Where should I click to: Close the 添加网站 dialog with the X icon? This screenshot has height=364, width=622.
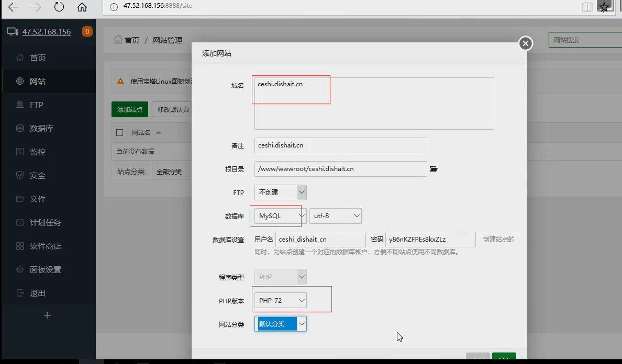(526, 43)
